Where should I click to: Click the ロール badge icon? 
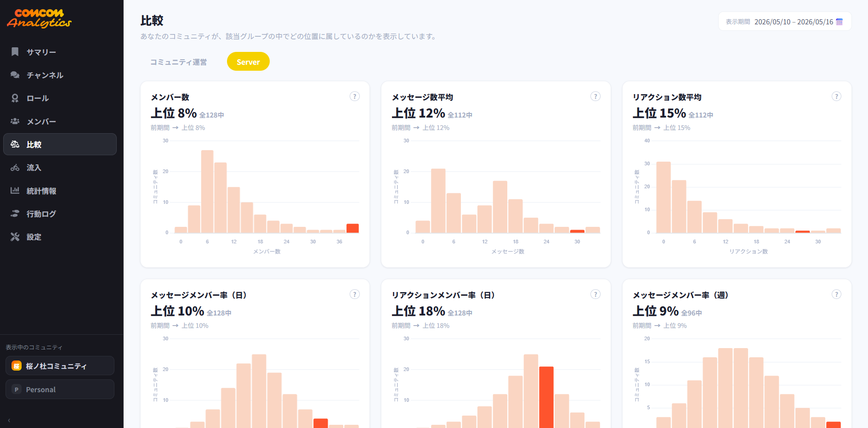15,98
